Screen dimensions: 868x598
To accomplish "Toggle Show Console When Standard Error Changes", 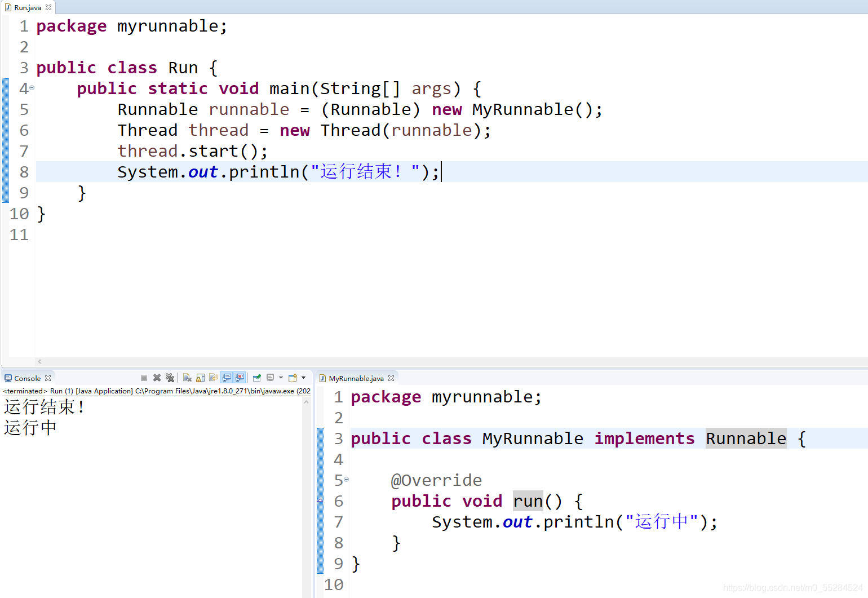I will pos(240,378).
